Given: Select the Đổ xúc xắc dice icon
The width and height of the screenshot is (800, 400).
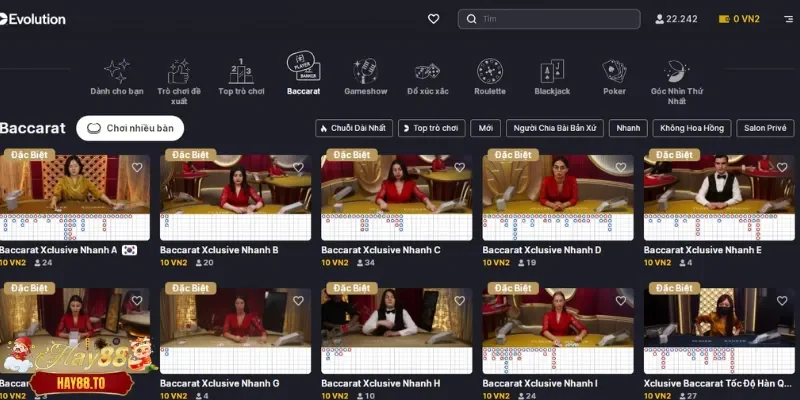Looking at the screenshot, I should [428, 71].
